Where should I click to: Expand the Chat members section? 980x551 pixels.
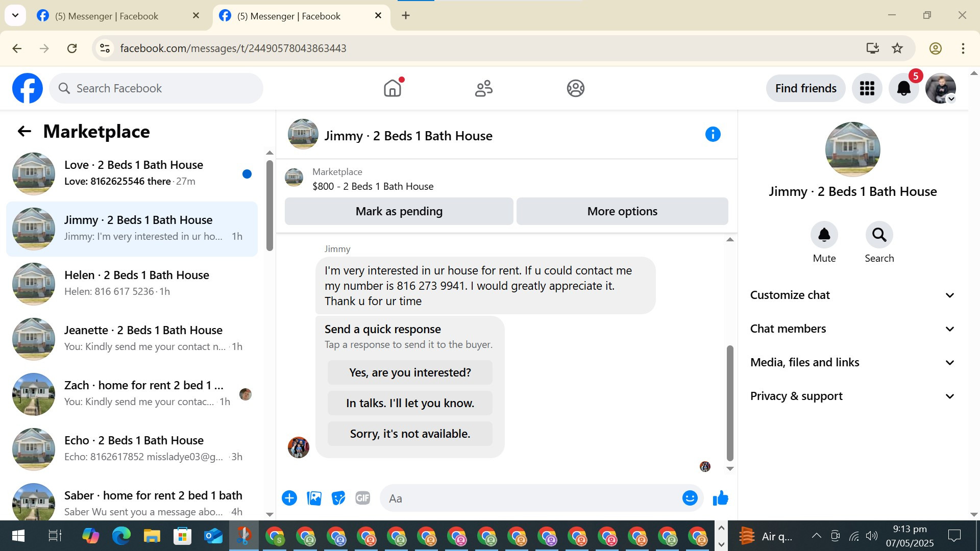pyautogui.click(x=851, y=329)
